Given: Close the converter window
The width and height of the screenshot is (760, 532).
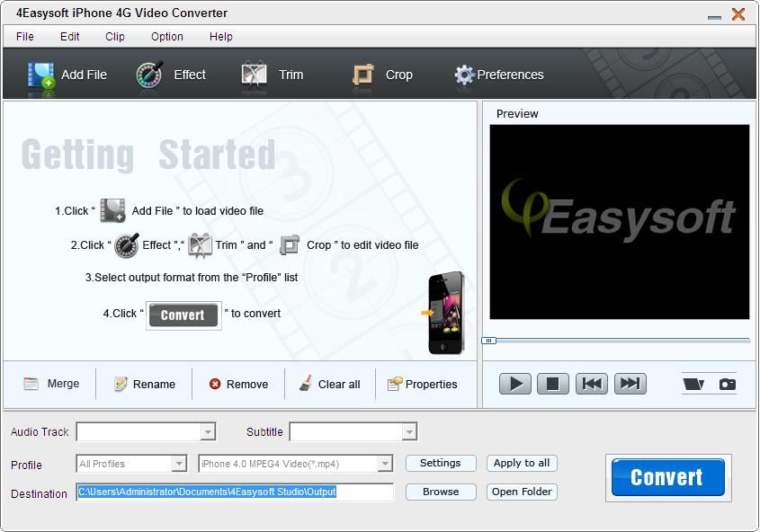Looking at the screenshot, I should pyautogui.click(x=738, y=14).
